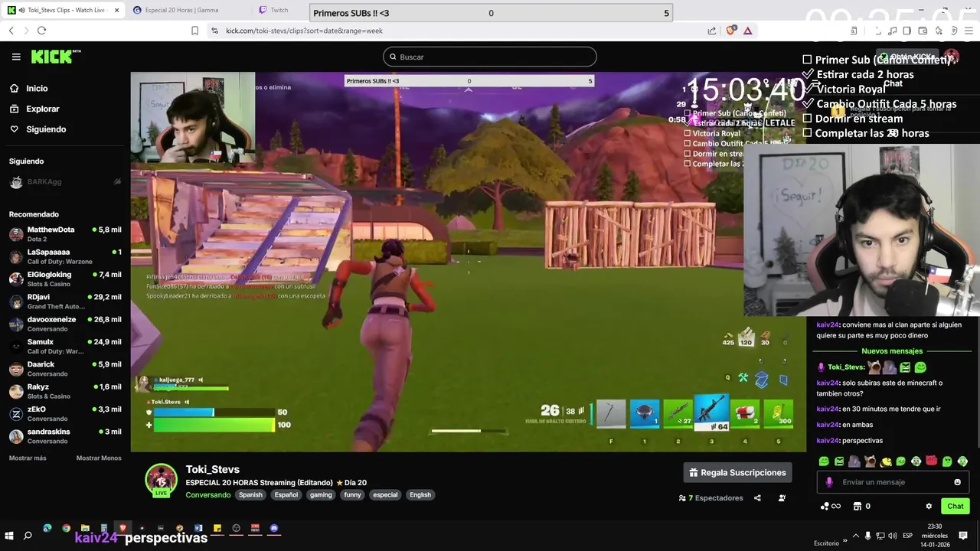The height and width of the screenshot is (551, 980).
Task: Open sandraskins recommended channel
Action: tap(65, 436)
